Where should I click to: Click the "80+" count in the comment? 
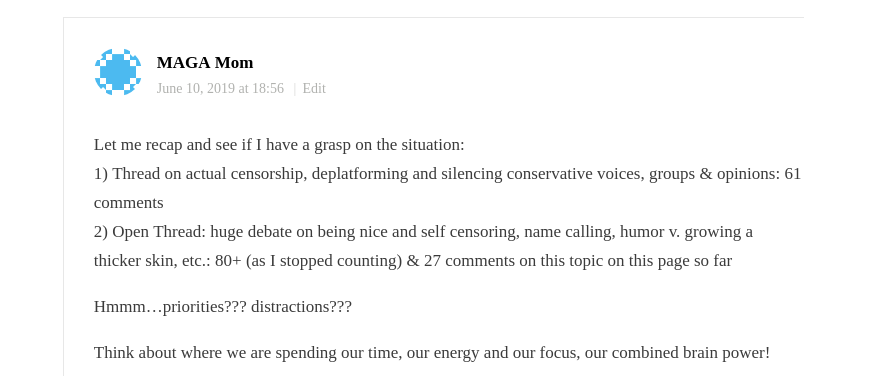click(x=228, y=261)
